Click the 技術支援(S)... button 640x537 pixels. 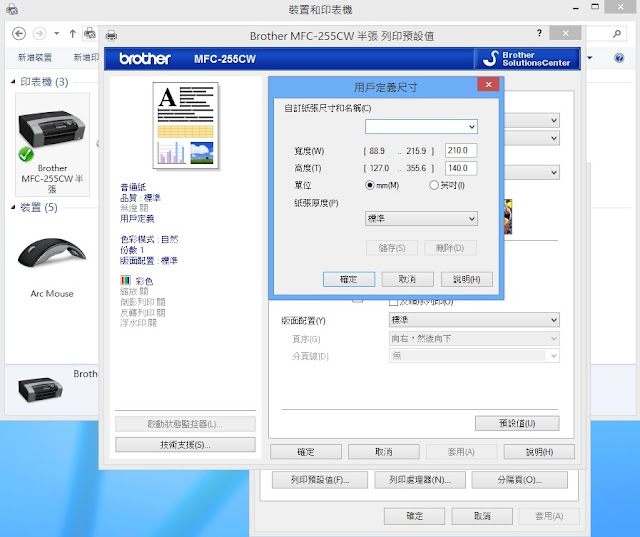click(x=185, y=444)
